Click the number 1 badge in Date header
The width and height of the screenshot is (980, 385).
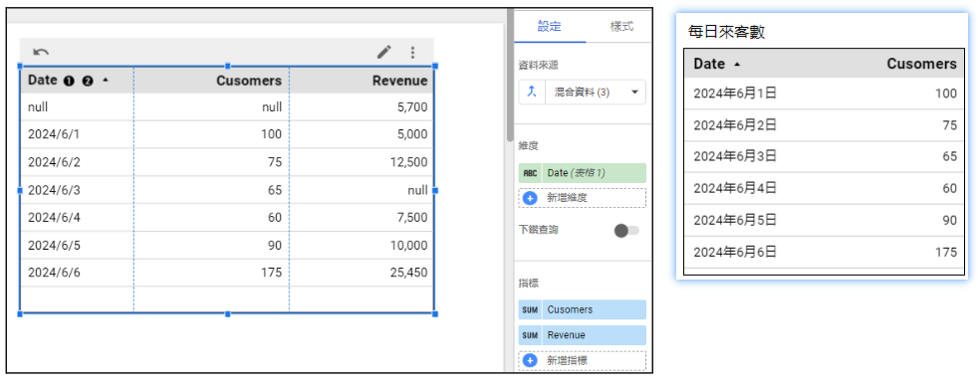[x=69, y=81]
